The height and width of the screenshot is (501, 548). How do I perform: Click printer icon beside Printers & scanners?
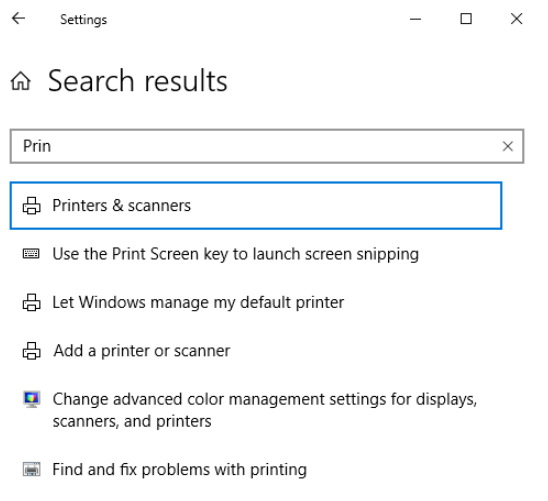[32, 205]
